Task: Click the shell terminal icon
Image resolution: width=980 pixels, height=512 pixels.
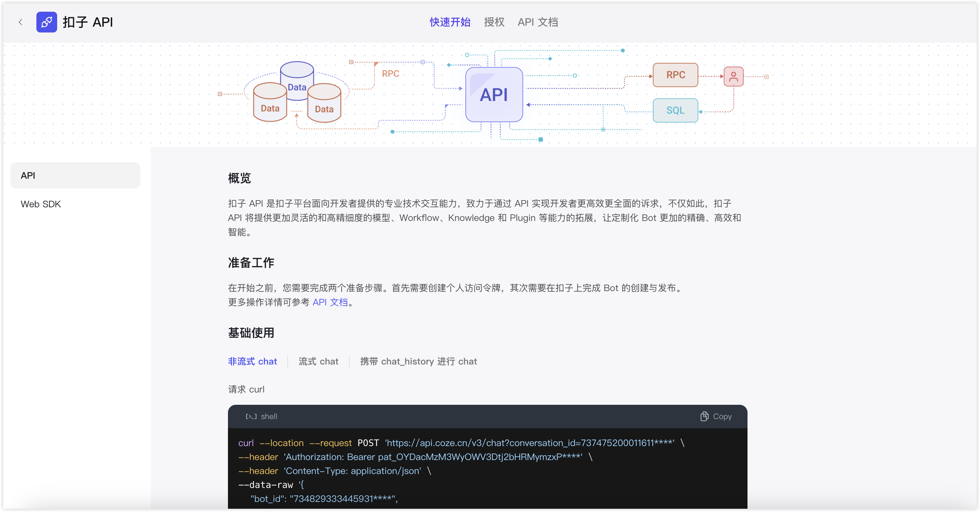Action: pos(251,416)
